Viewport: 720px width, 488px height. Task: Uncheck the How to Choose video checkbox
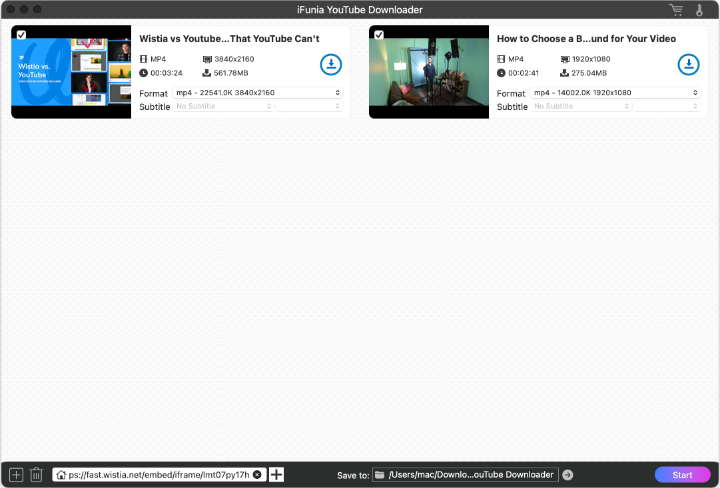(x=379, y=35)
